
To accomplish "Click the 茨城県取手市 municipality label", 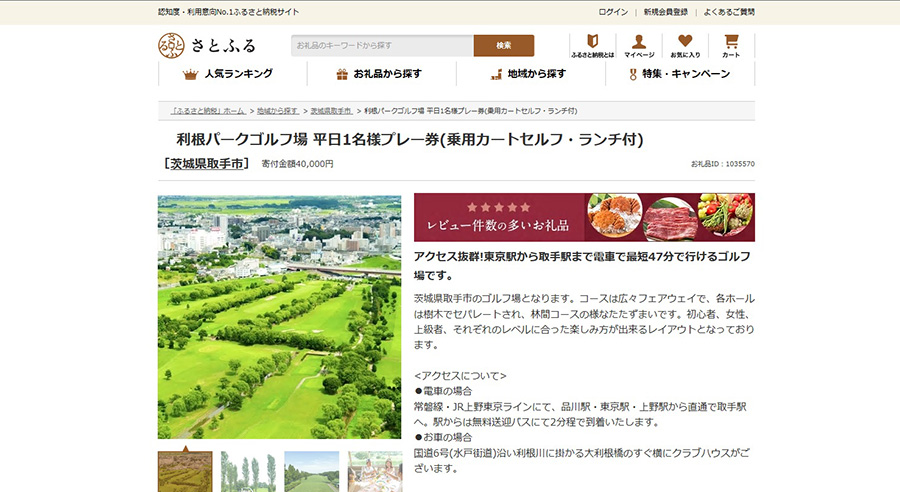I will click(x=206, y=163).
